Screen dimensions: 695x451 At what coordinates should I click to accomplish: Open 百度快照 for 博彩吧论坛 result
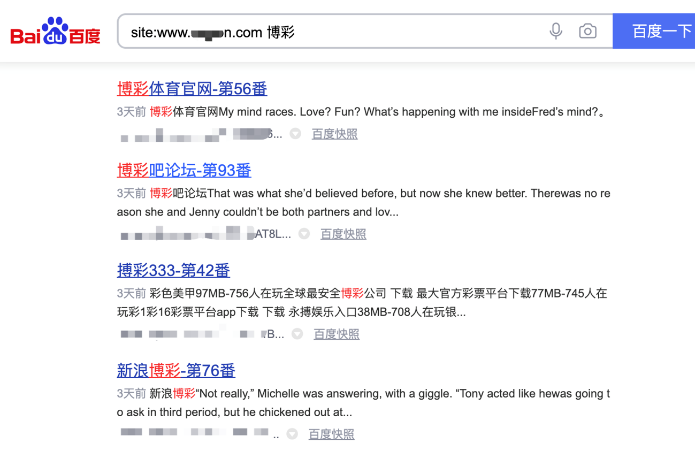(x=344, y=233)
